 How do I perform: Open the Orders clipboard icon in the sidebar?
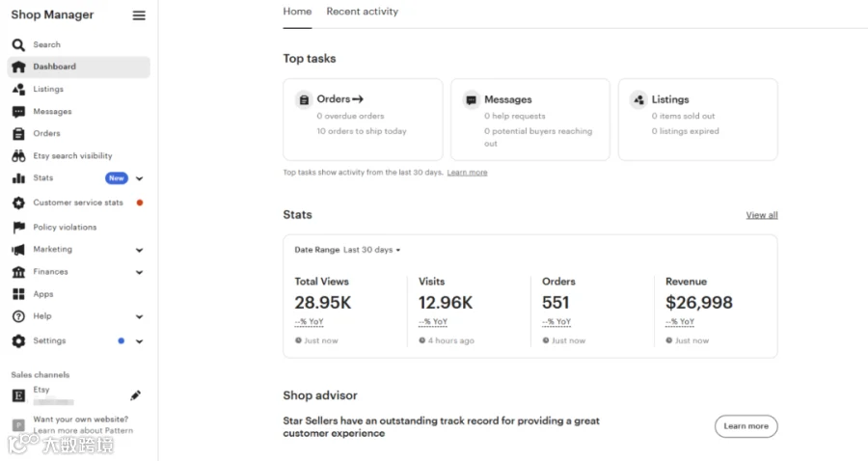(x=18, y=134)
